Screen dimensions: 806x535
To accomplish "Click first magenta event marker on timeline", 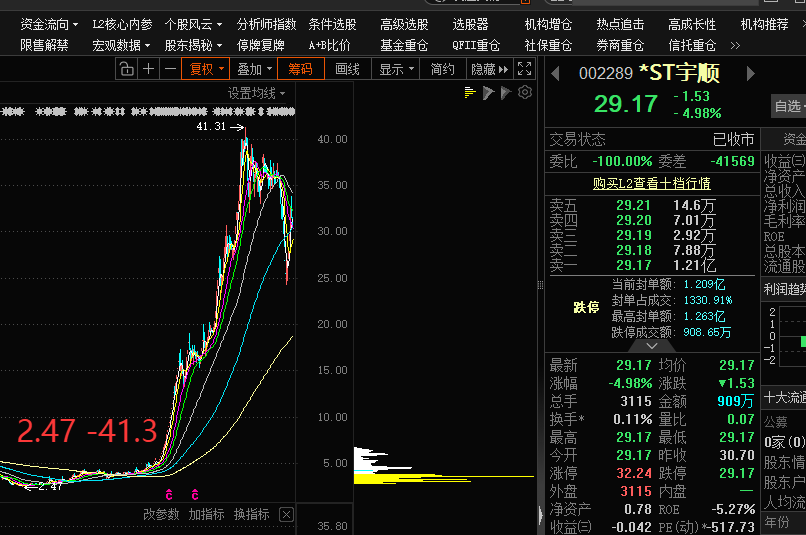I will pos(169,494).
